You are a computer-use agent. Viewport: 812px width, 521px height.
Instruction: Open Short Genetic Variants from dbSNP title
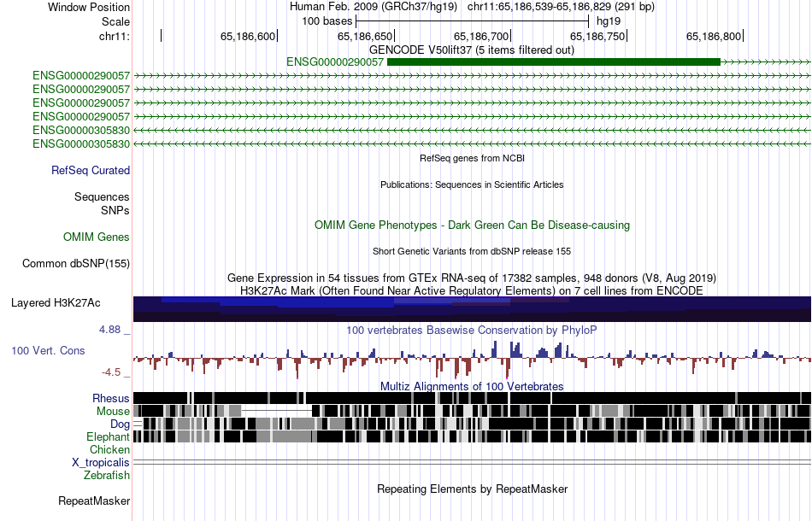point(472,251)
